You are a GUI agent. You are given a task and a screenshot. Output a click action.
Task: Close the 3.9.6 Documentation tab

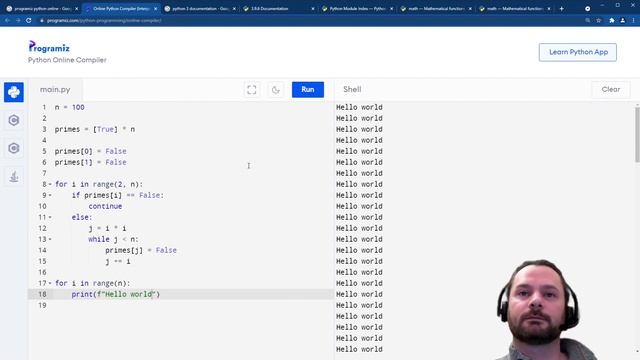point(313,9)
